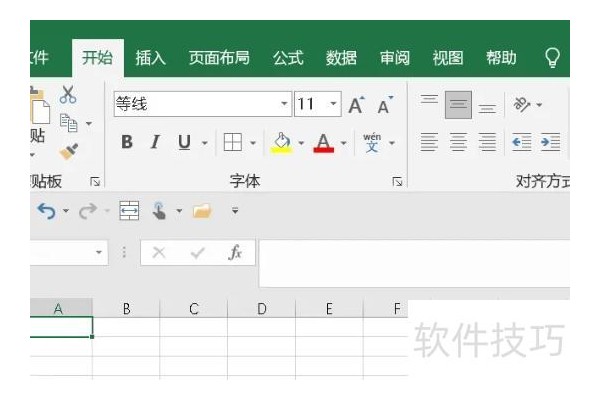Viewport: 600px width, 400px height.
Task: Apply yellow fill color bucket
Action: coord(281,142)
